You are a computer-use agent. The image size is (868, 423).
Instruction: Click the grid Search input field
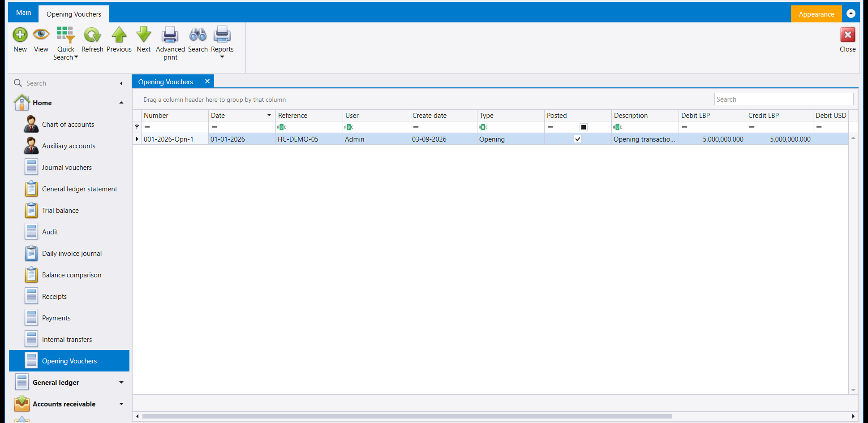coord(784,99)
